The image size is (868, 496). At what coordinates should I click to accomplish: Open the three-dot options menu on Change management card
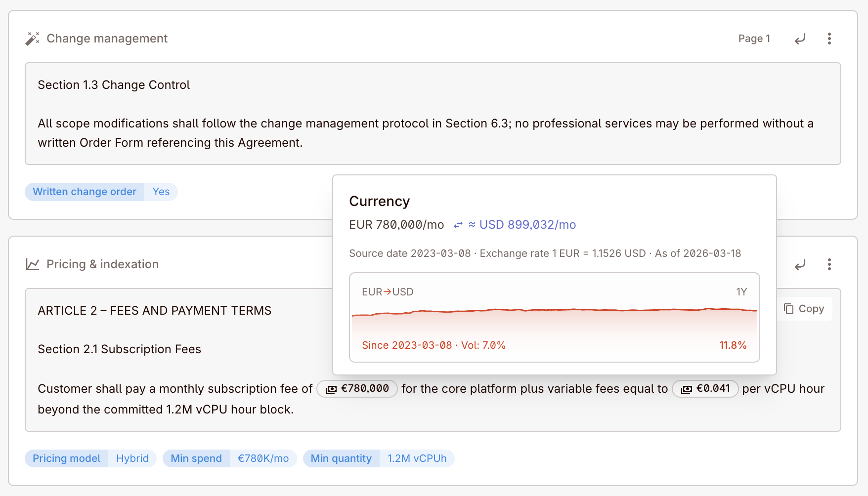(x=829, y=39)
